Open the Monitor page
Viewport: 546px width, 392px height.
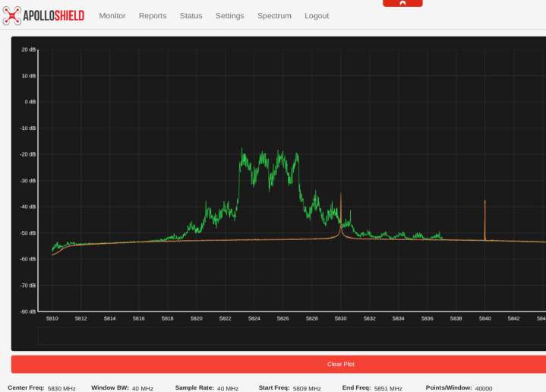tap(112, 16)
